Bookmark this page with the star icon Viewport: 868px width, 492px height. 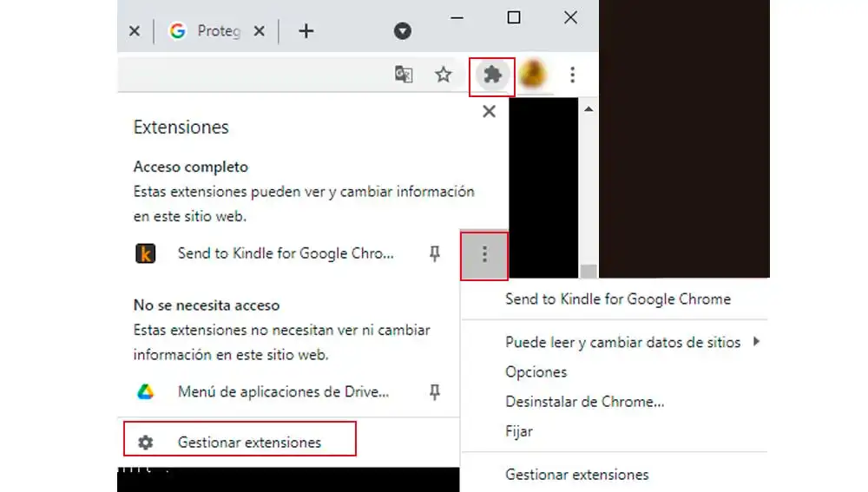pyautogui.click(x=443, y=74)
